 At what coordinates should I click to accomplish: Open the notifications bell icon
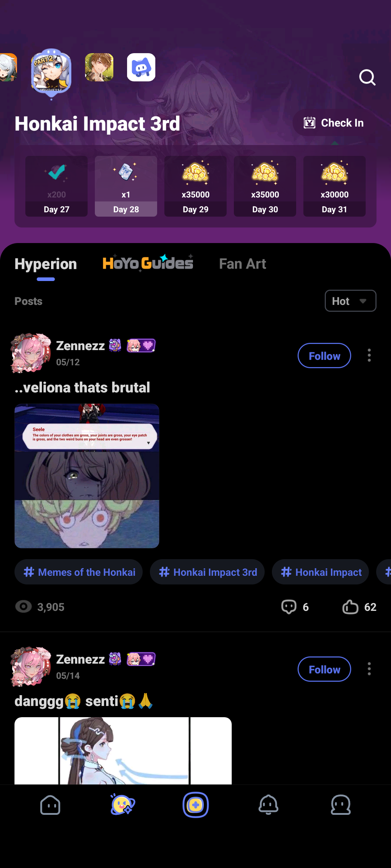pos(268,805)
